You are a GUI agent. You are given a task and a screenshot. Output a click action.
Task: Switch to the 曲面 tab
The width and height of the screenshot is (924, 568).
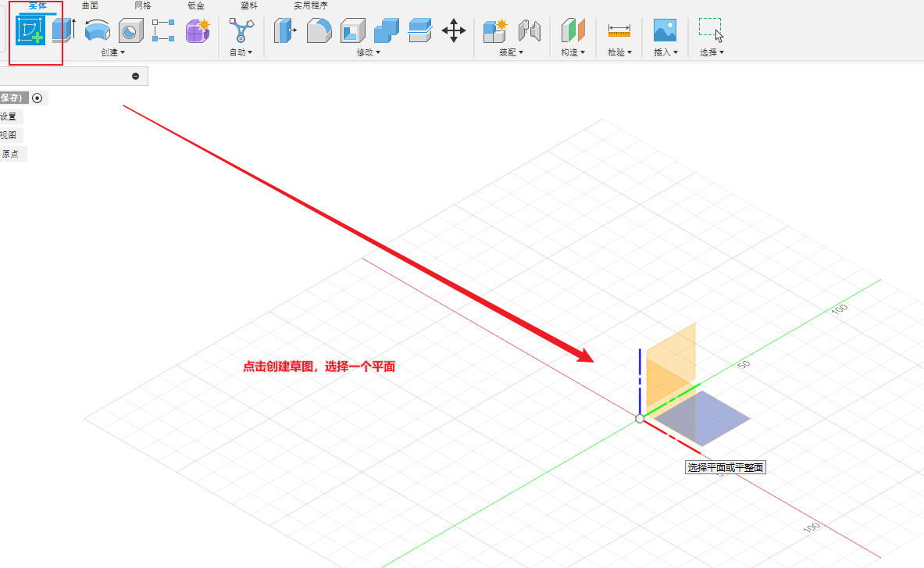coord(90,5)
